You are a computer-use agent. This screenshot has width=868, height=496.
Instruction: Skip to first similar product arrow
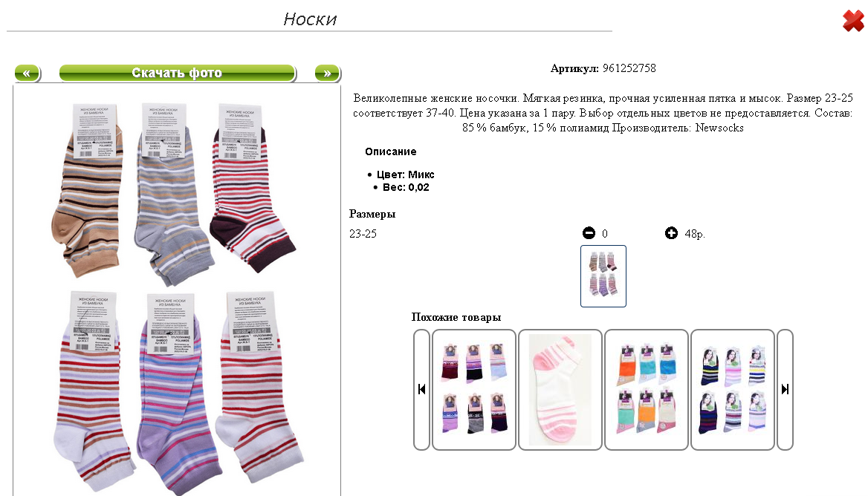(422, 389)
